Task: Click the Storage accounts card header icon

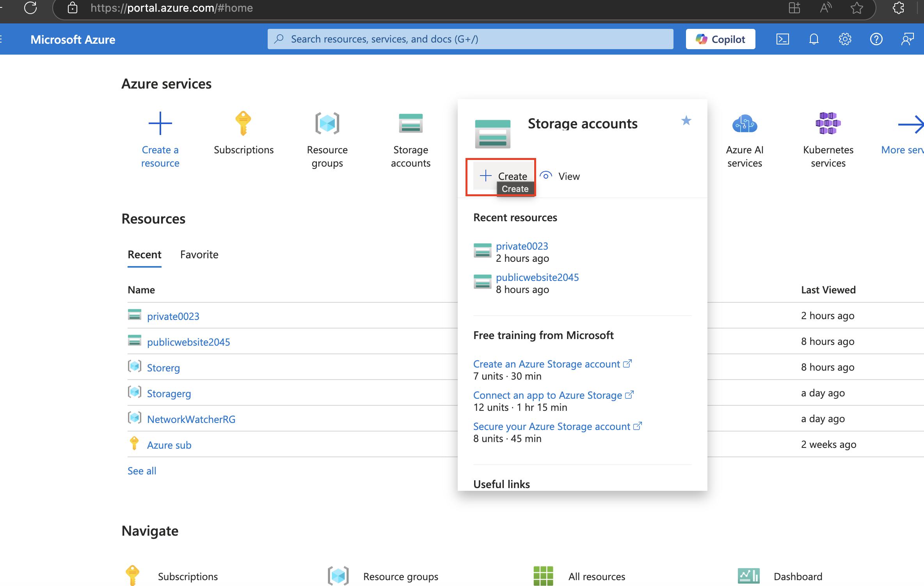Action: click(x=492, y=134)
